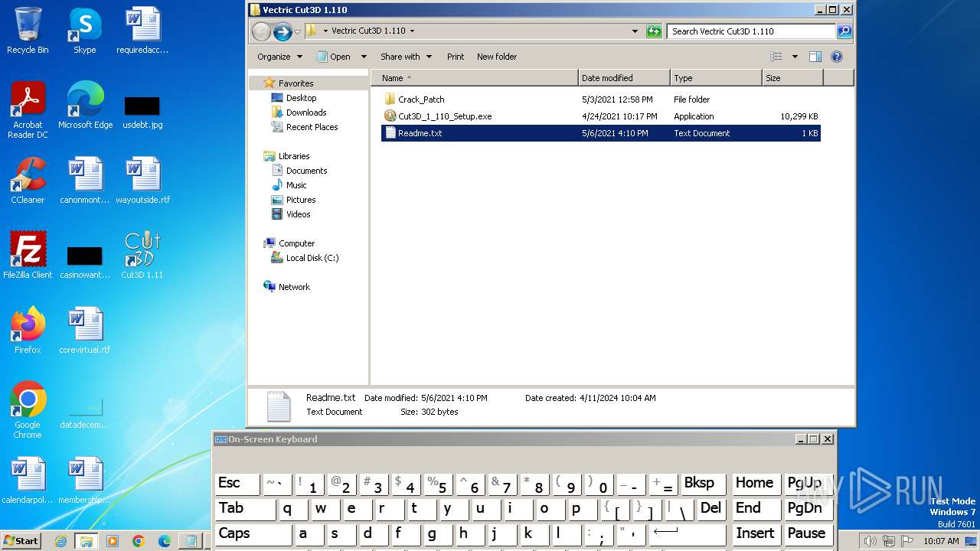Go to Downloads in navigation pane

click(x=306, y=112)
